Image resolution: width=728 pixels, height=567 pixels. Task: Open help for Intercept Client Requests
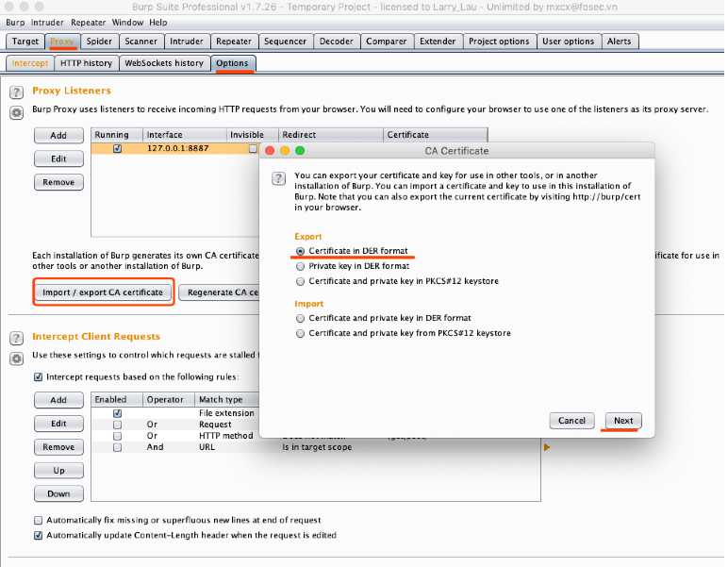(17, 338)
